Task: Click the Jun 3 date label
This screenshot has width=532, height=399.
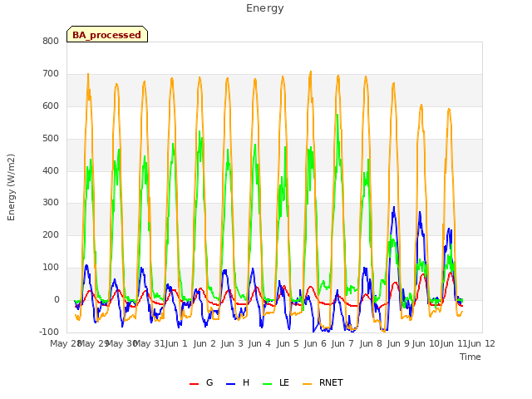Action: tap(232, 343)
